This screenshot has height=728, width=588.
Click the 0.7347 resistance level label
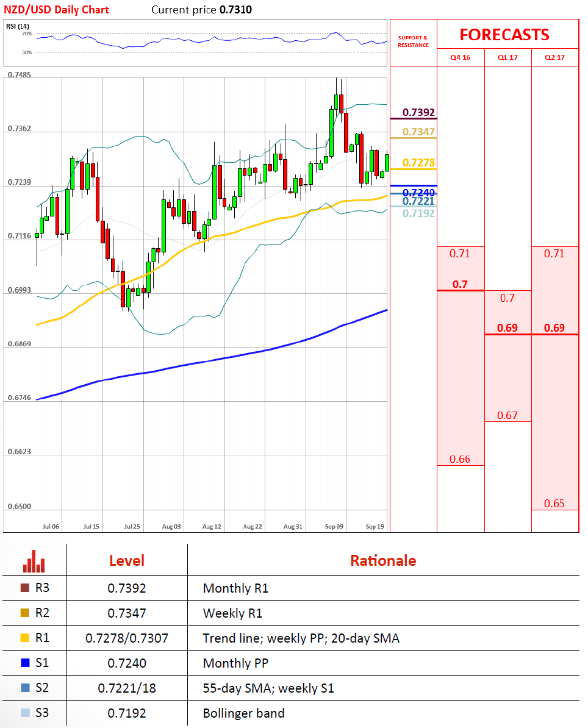tap(418, 132)
